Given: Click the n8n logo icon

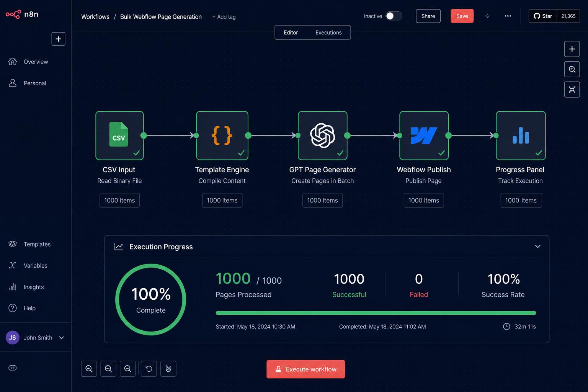Looking at the screenshot, I should 13,15.
